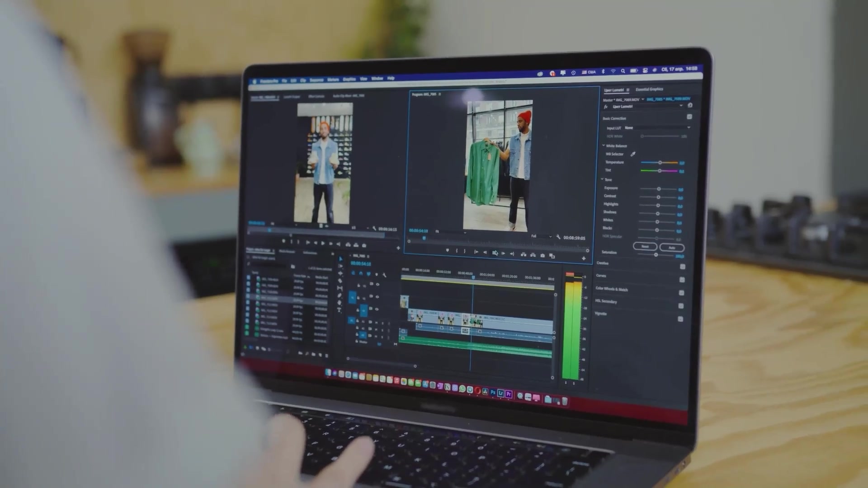This screenshot has width=868, height=488.
Task: Open Photoshop from the Dock
Action: (493, 393)
